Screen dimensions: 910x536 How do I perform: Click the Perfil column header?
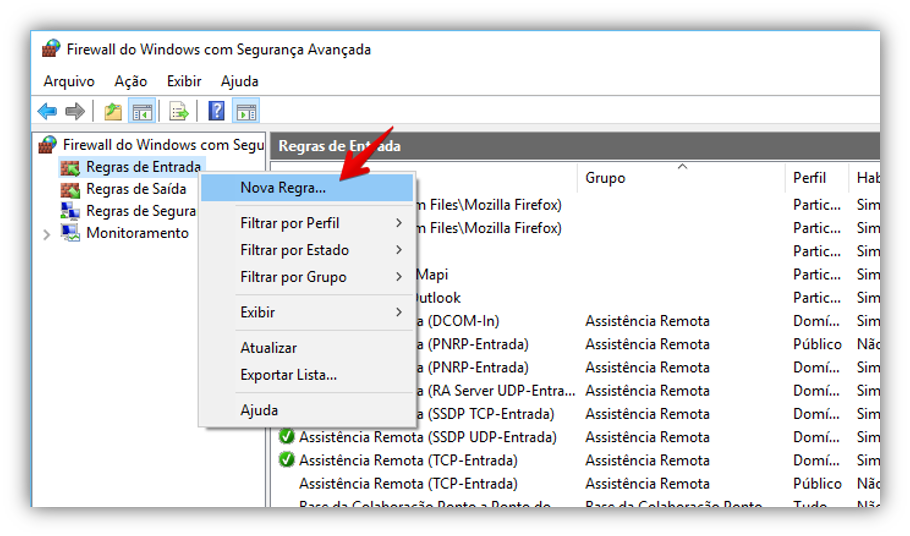click(x=810, y=178)
